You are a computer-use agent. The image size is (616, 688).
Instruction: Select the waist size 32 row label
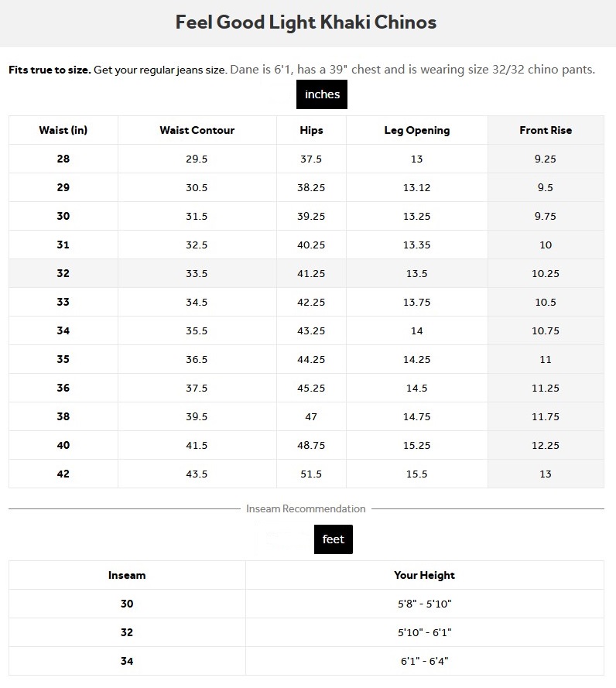(63, 273)
